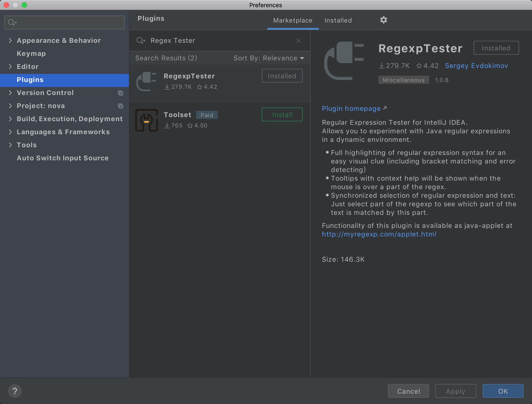This screenshot has height=404, width=532.
Task: Expand the Editor settings tree
Action: click(10, 67)
